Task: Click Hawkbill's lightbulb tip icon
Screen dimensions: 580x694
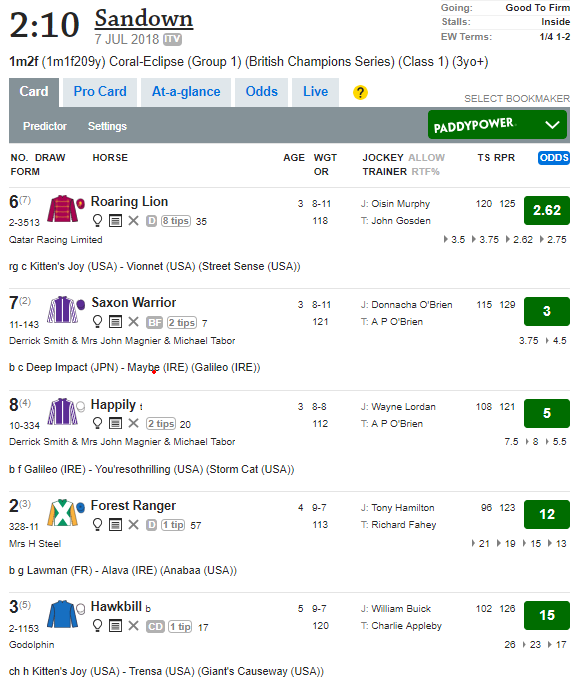Action: 97,626
